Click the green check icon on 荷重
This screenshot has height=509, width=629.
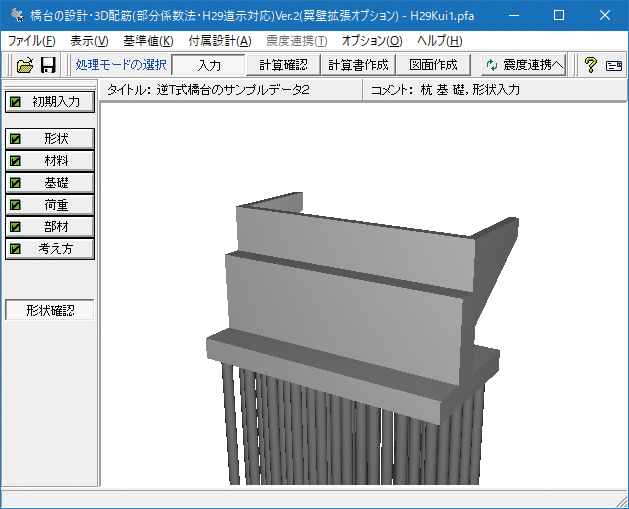click(15, 205)
